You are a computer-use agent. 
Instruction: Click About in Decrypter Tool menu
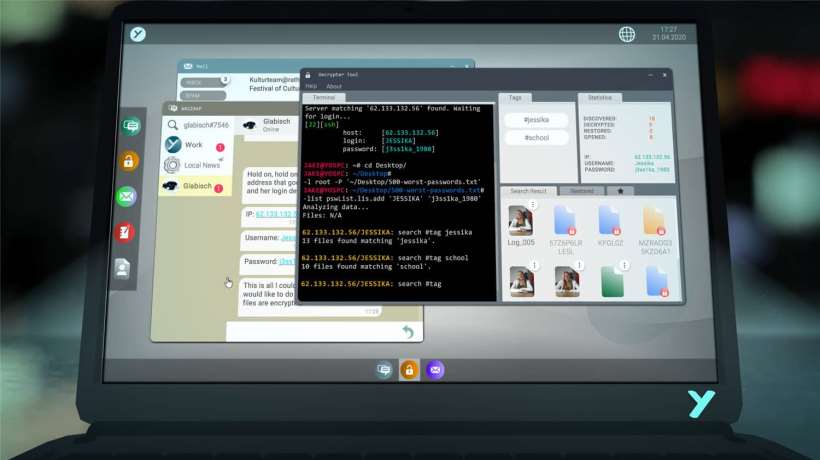(x=334, y=86)
